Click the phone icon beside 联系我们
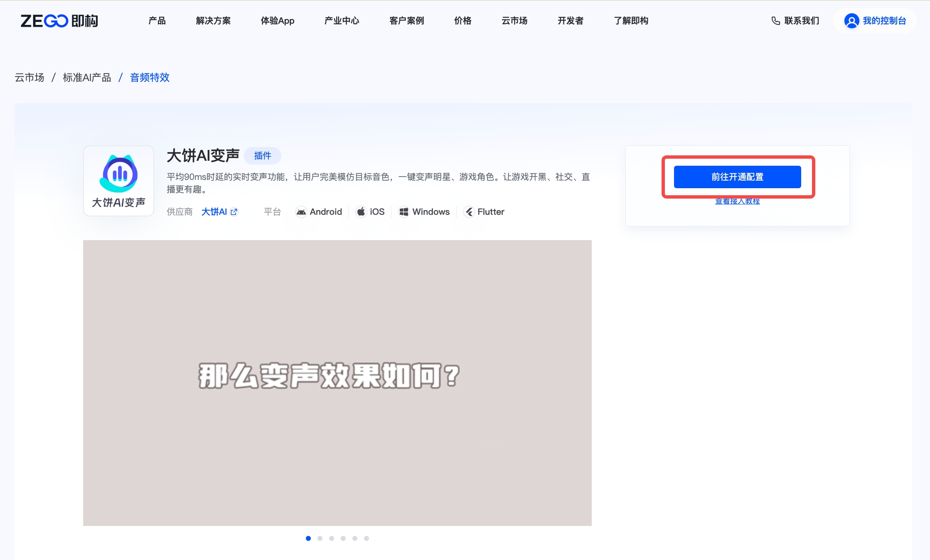The width and height of the screenshot is (930, 560). [x=775, y=21]
